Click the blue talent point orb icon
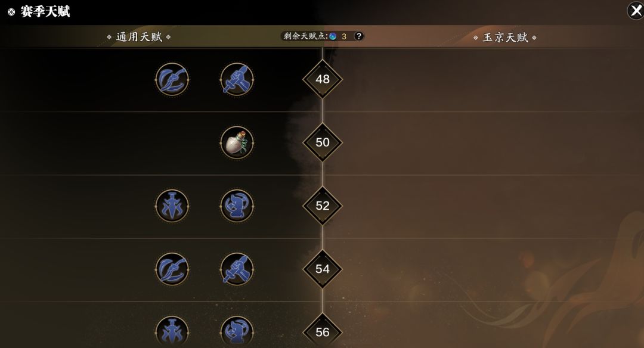Viewport: 644px width, 348px height. [x=333, y=36]
